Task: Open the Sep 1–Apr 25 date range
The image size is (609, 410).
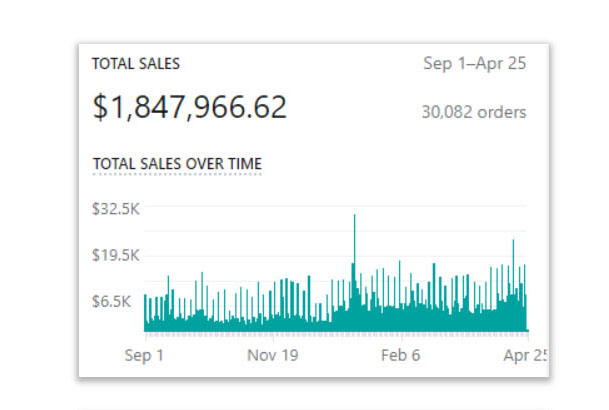Action: pyautogui.click(x=475, y=64)
